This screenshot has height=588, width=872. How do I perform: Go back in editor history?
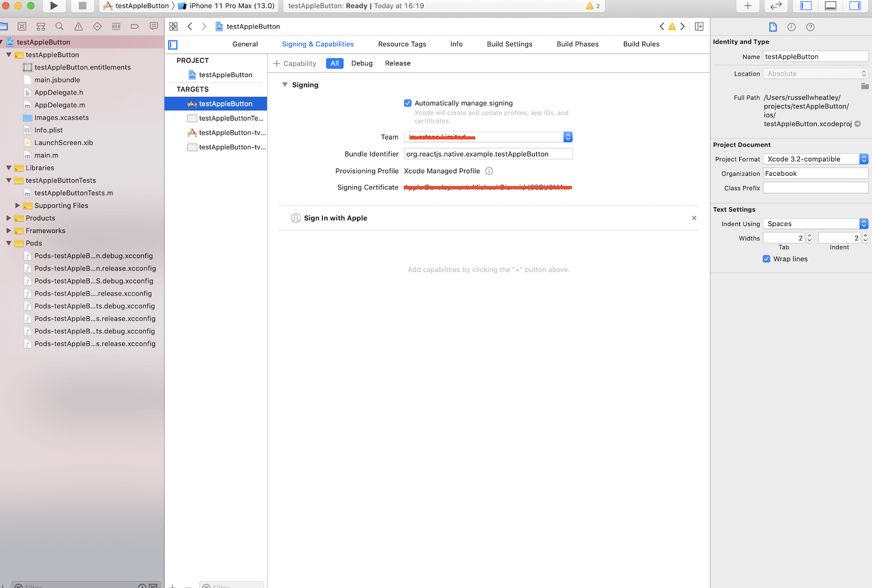pos(189,27)
